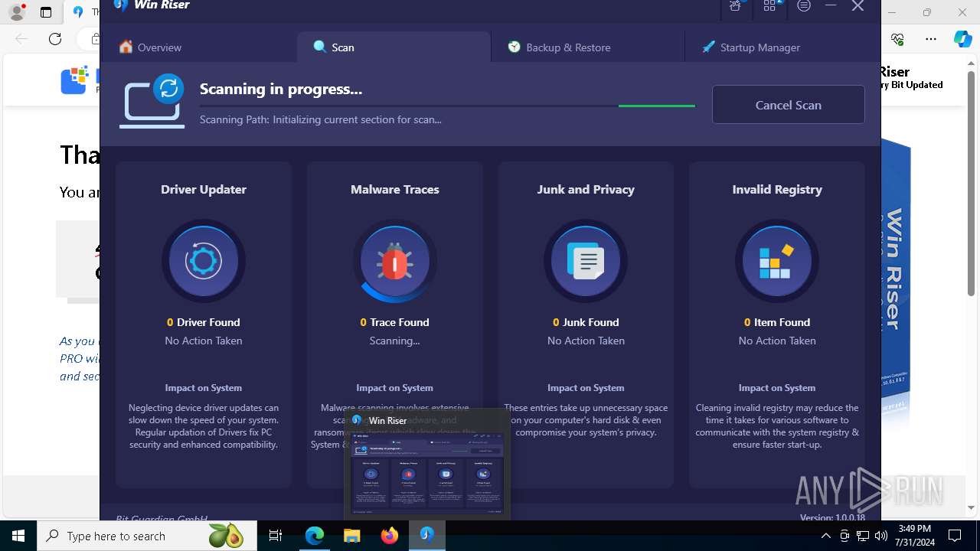Click the "0 Driver Found" text
The width and height of the screenshot is (980, 551).
204,322
